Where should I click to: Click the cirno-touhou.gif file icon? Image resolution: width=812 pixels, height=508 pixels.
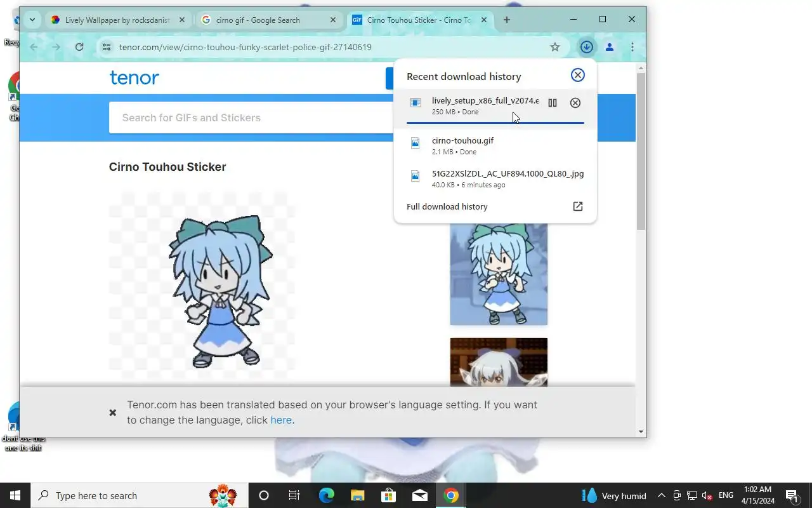[x=416, y=144]
